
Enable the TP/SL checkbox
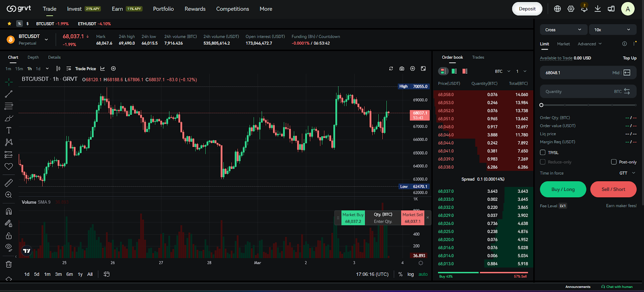point(543,153)
